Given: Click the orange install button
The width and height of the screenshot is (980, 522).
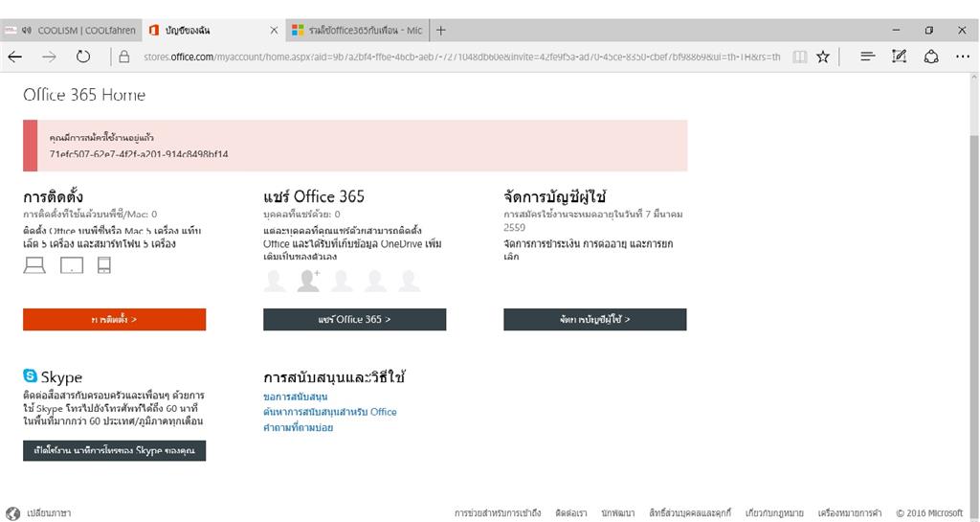Looking at the screenshot, I should point(115,320).
